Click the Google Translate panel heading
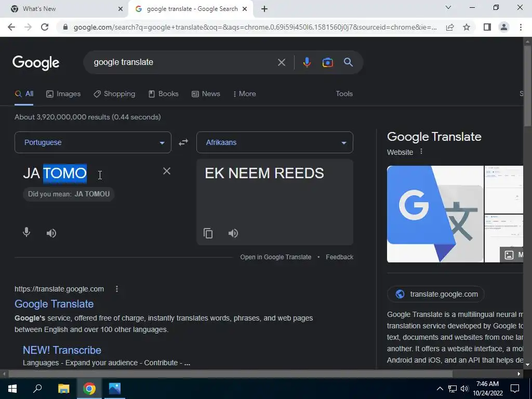 [x=434, y=137]
